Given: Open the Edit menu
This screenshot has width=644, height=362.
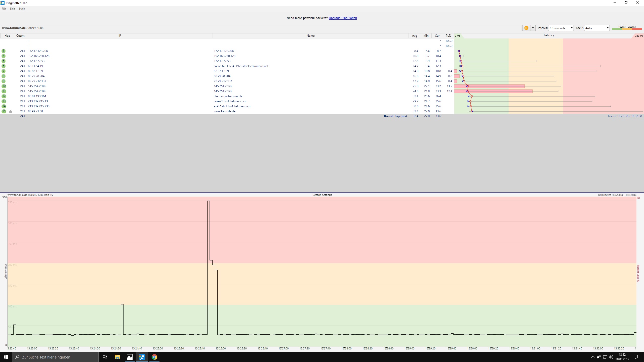Looking at the screenshot, I should [x=13, y=9].
